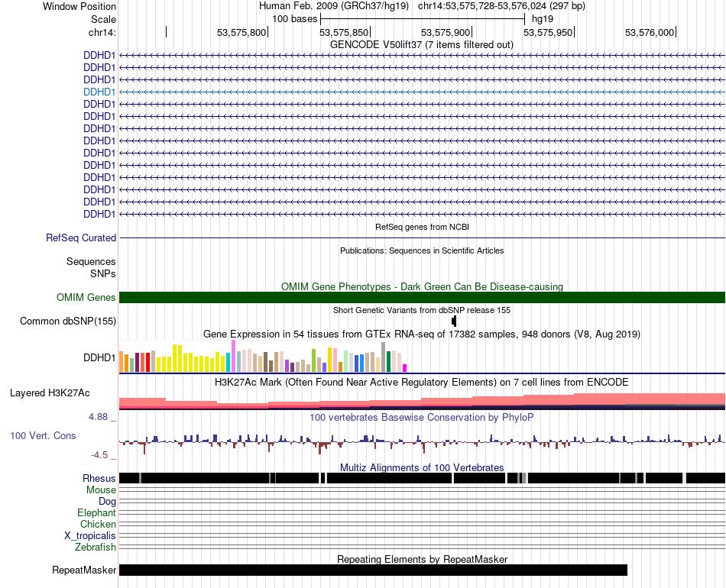
Task: Open the GENCODE V50lift37 track title
Action: pos(422,45)
